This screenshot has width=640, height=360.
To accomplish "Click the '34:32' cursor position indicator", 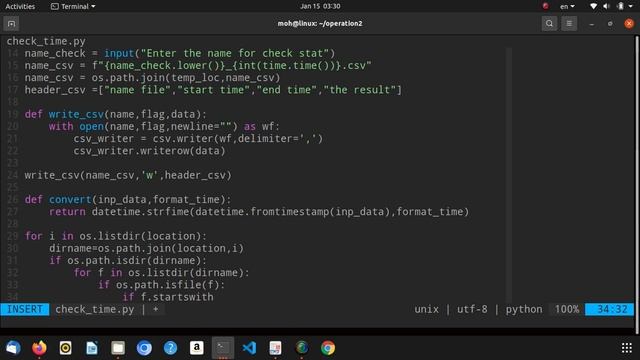I will point(609,309).
